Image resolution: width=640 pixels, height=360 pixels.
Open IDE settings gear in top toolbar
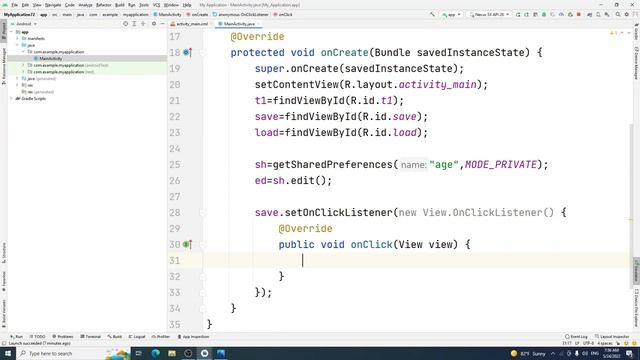627,14
